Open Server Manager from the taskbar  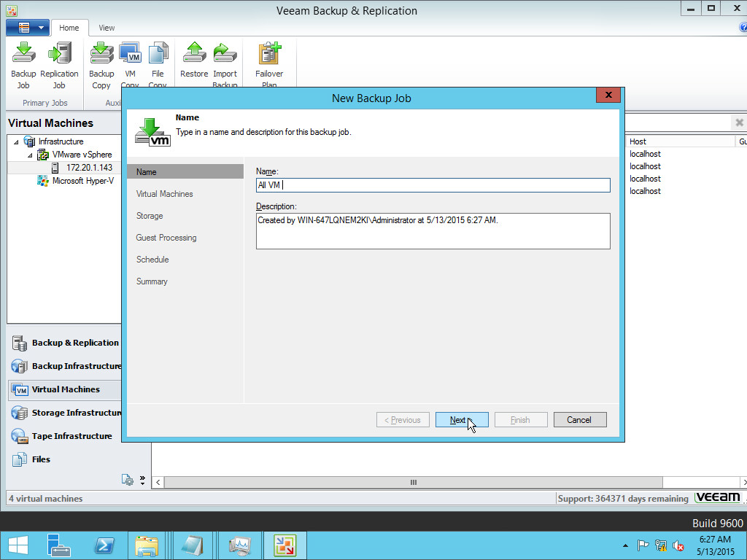coord(58,545)
